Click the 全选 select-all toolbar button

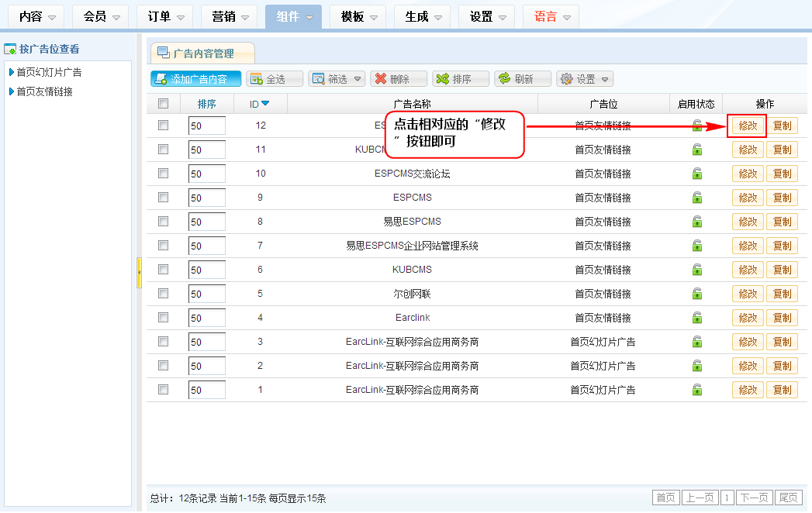tap(275, 79)
